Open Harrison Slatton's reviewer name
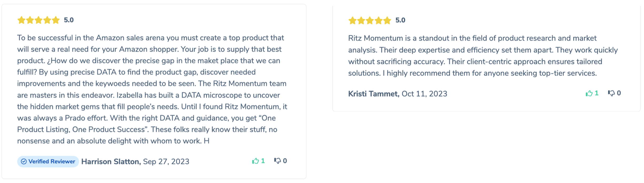This screenshot has height=183, width=644. (111, 161)
